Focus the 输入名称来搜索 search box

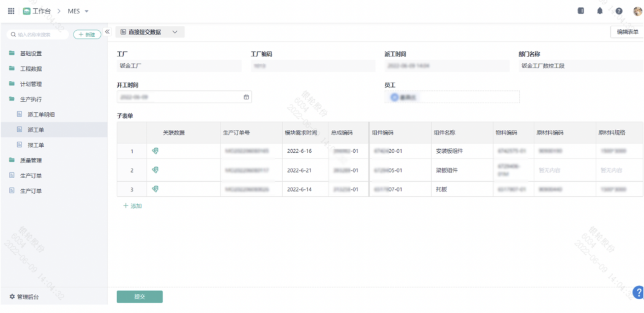tap(38, 34)
